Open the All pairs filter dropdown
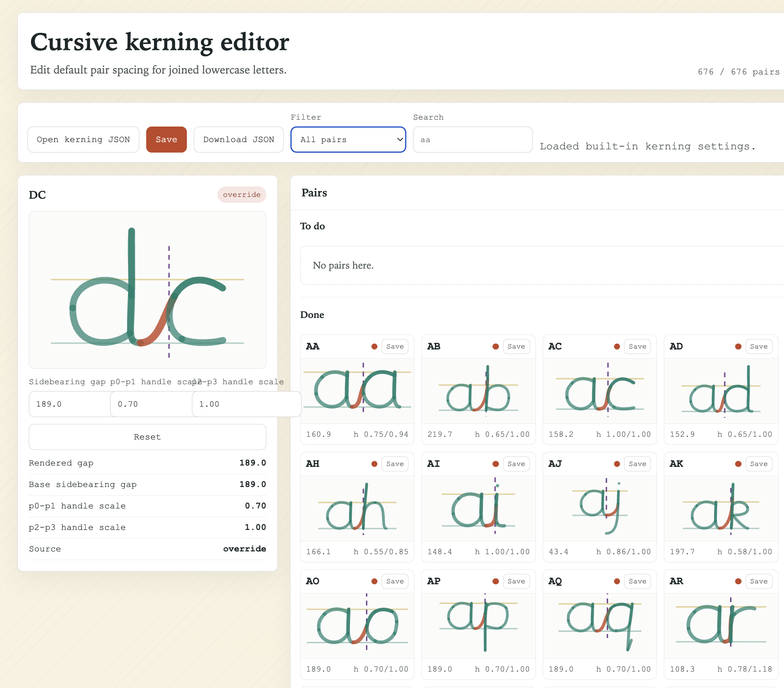This screenshot has width=784, height=688. click(x=348, y=140)
